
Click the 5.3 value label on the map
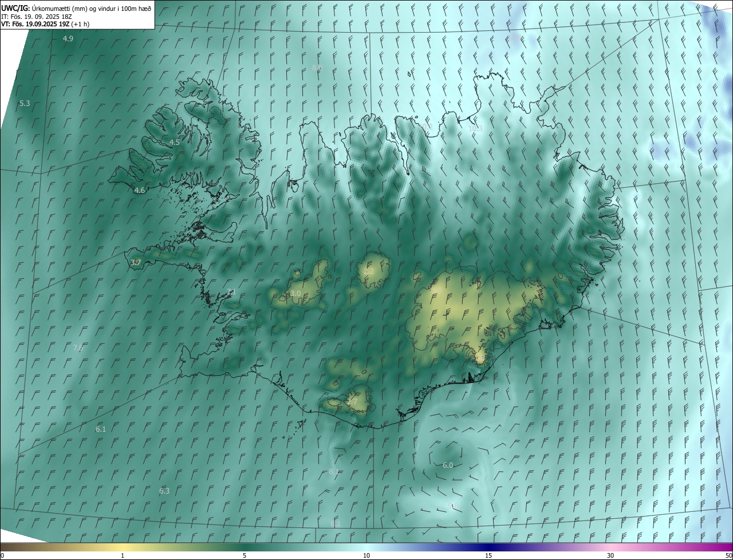pyautogui.click(x=25, y=104)
